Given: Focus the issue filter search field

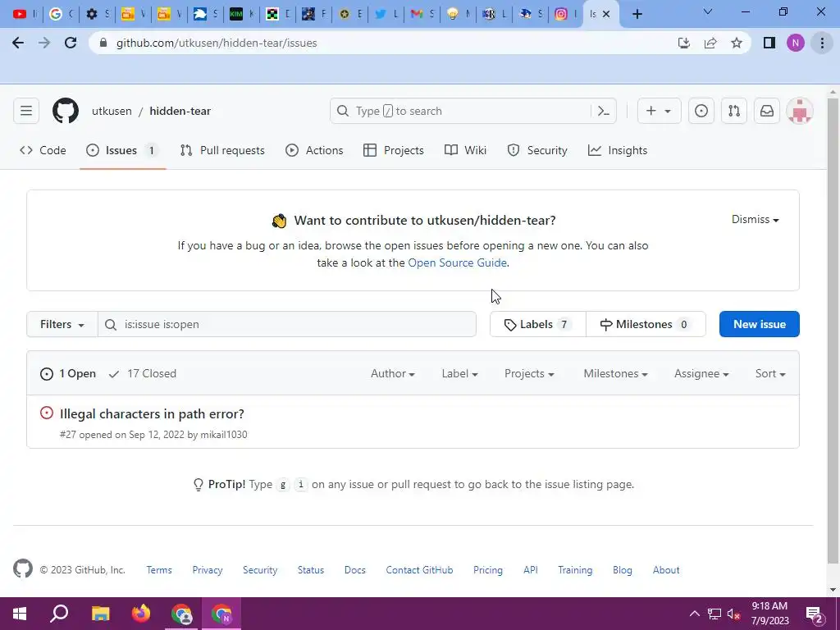Looking at the screenshot, I should (287, 324).
